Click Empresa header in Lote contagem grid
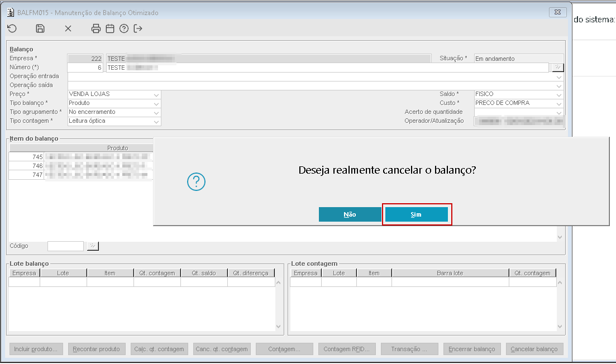This screenshot has width=616, height=364. [x=305, y=273]
